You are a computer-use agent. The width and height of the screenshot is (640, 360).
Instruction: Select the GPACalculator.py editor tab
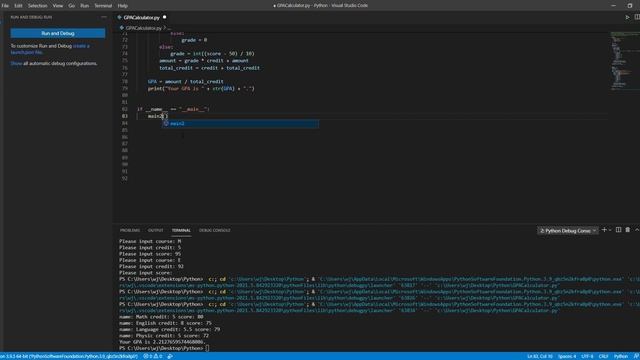click(142, 18)
